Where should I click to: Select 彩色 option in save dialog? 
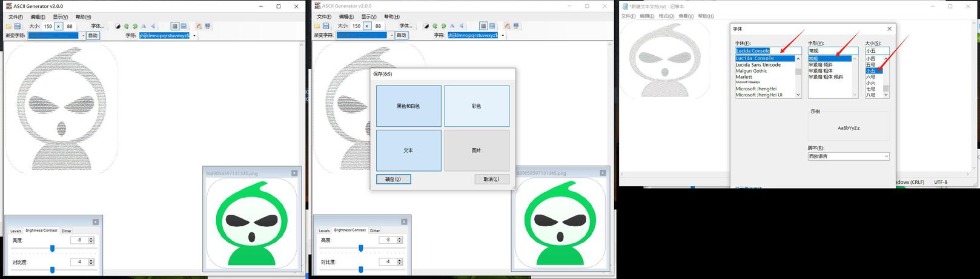tap(477, 106)
